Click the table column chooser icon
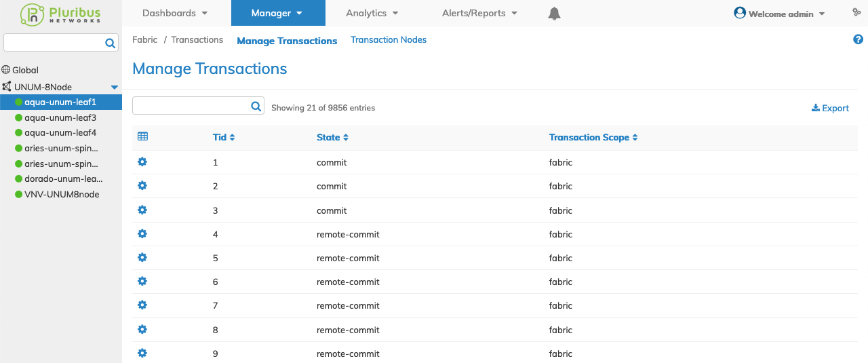This screenshot has height=363, width=868. tap(142, 136)
